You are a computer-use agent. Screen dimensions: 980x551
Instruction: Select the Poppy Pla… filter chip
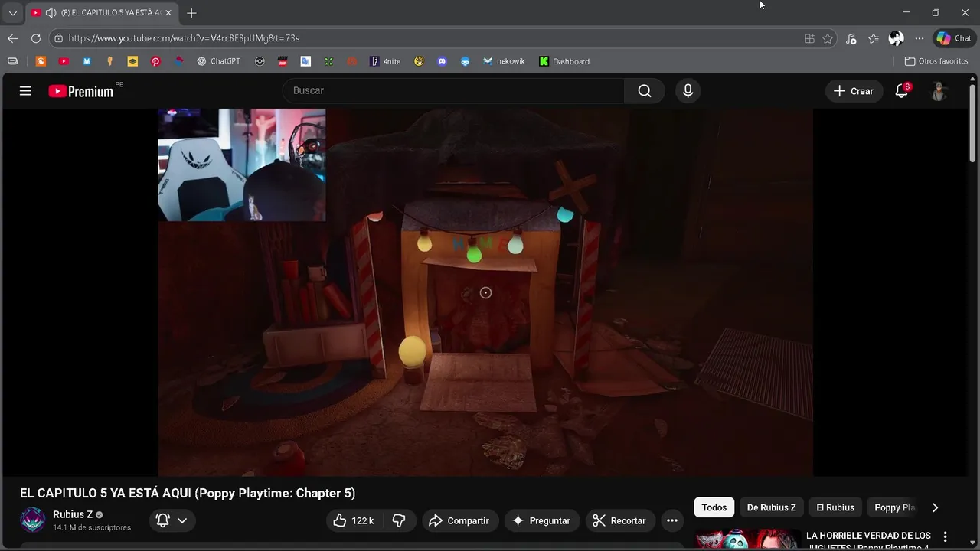click(x=894, y=507)
